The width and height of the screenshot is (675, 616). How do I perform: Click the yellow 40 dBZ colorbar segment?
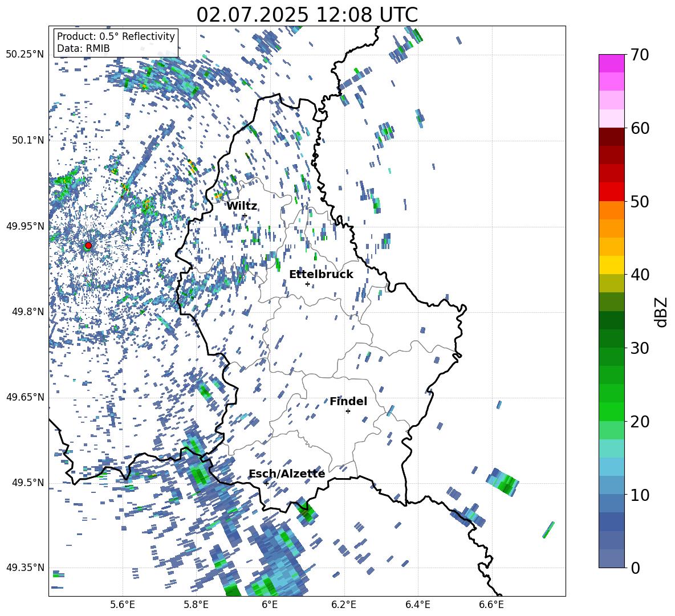tap(612, 265)
